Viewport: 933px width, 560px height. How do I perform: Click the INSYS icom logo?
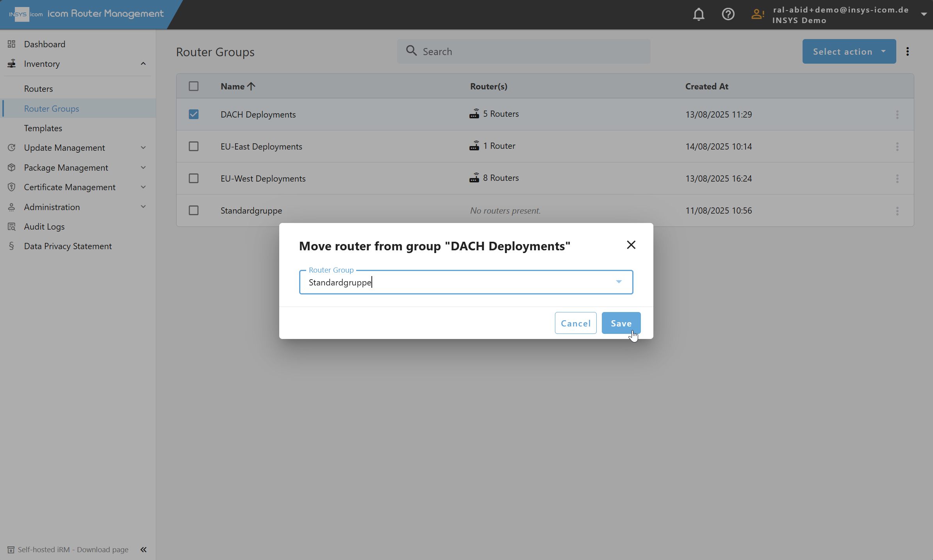tap(25, 14)
